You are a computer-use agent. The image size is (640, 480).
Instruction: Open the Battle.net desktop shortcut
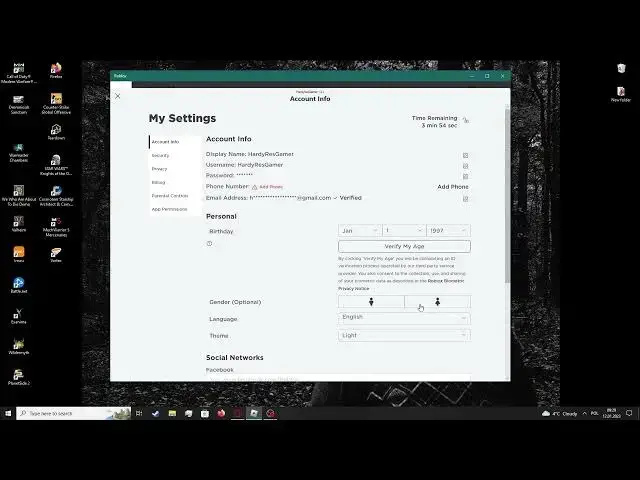tap(18, 284)
